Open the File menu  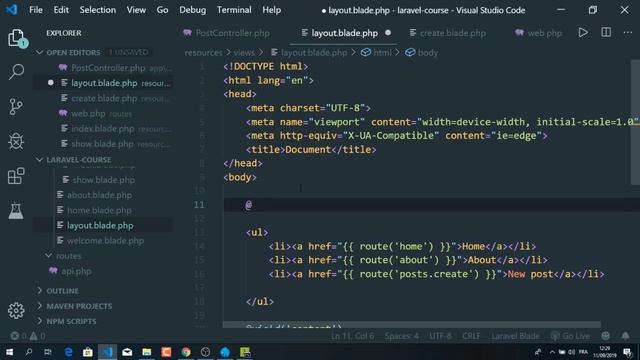tap(36, 10)
